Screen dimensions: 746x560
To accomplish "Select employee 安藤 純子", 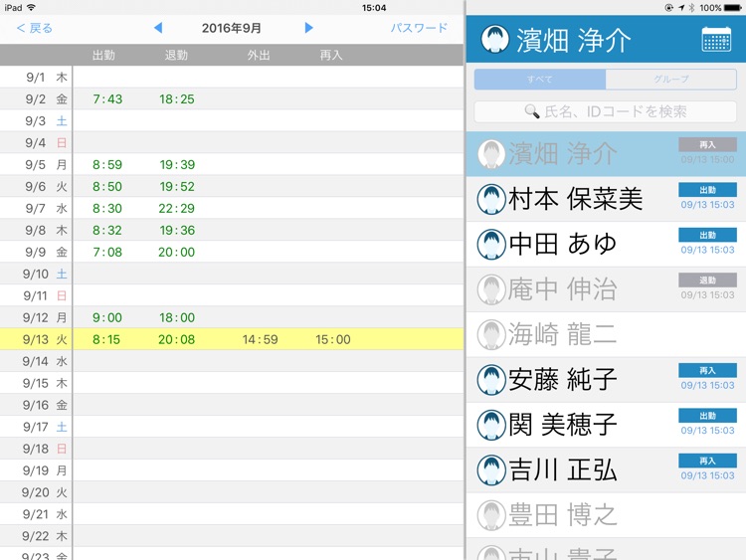I will (x=606, y=380).
